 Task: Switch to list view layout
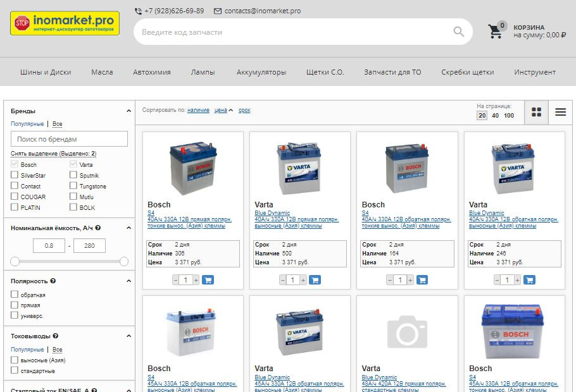click(x=560, y=112)
